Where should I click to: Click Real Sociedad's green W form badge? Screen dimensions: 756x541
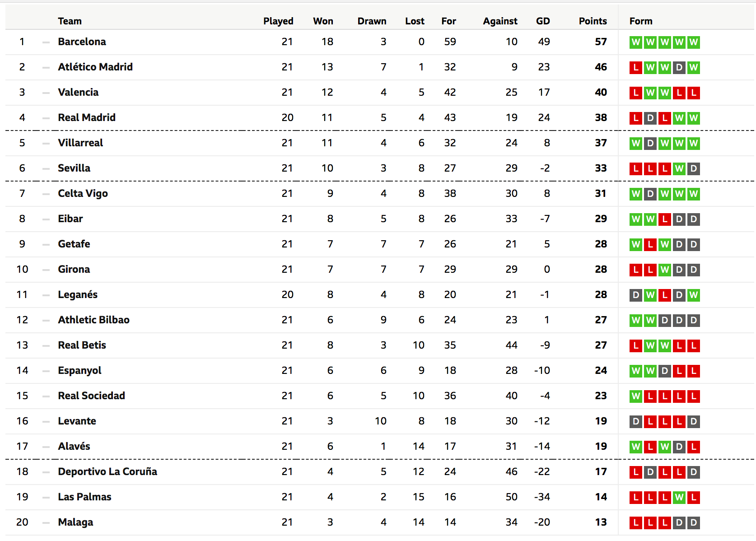tap(636, 396)
